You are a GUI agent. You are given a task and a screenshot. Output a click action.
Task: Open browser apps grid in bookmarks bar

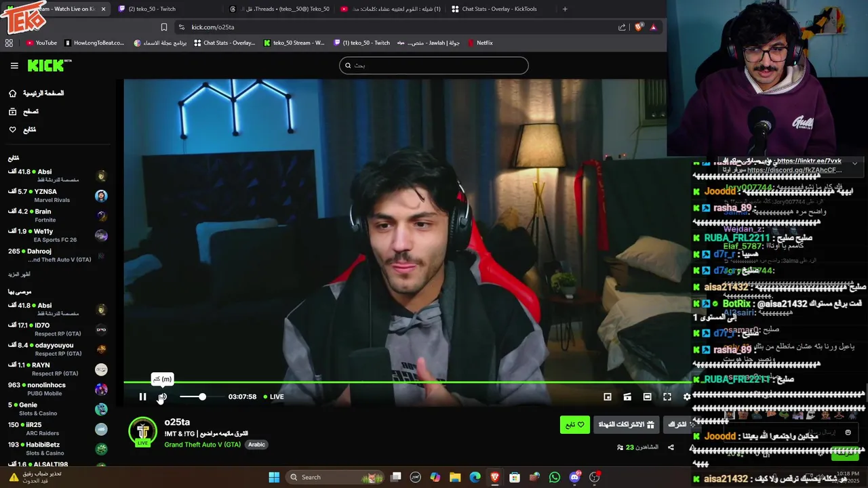click(9, 43)
